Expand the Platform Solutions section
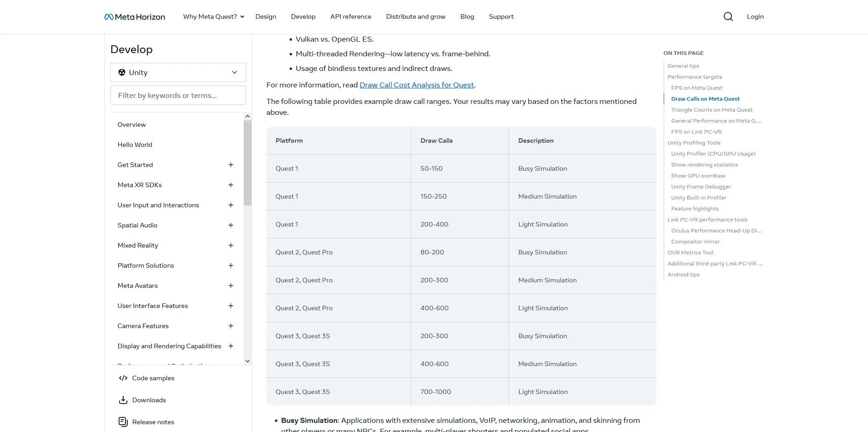The width and height of the screenshot is (868, 432). pyautogui.click(x=231, y=265)
